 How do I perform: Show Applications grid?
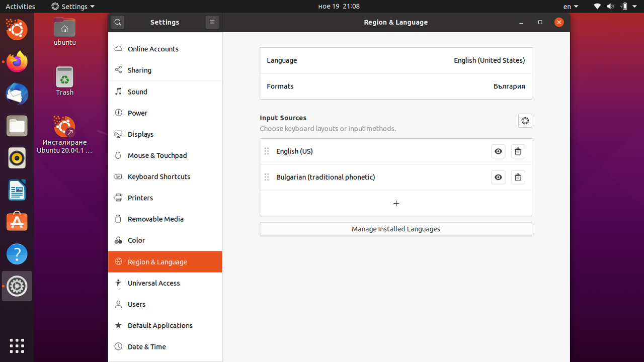click(x=17, y=346)
